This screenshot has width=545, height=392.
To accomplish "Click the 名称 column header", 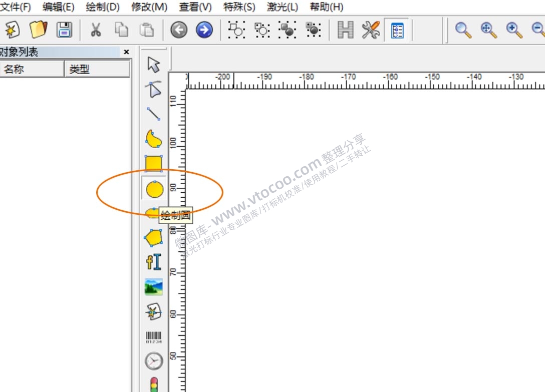I will [x=31, y=70].
